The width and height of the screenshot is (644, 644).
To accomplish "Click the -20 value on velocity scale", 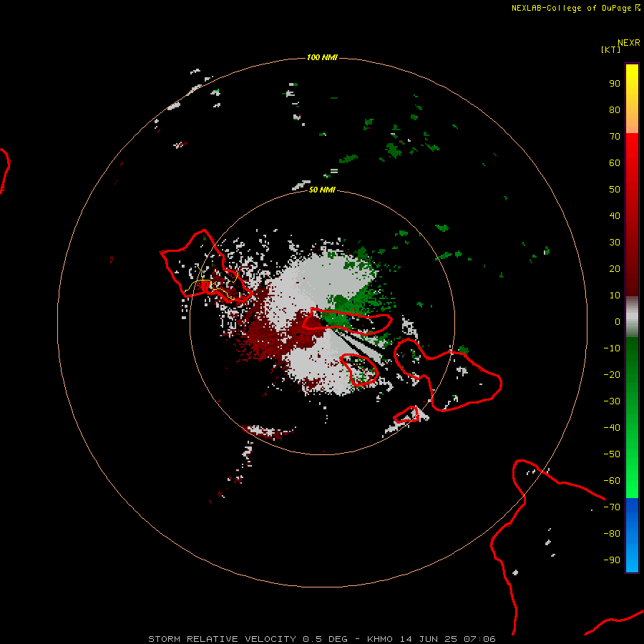I will [x=612, y=374].
